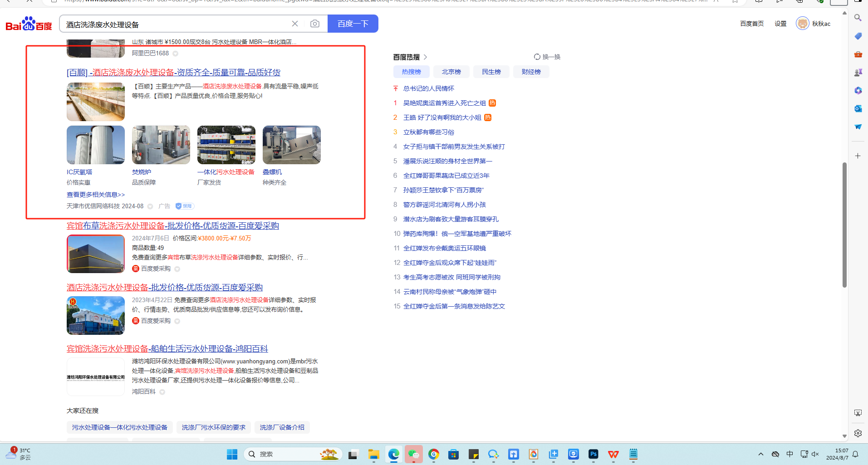Viewport: 868px width, 465px height.
Task: Click the 叠螺机 product thumbnail
Action: (291, 145)
